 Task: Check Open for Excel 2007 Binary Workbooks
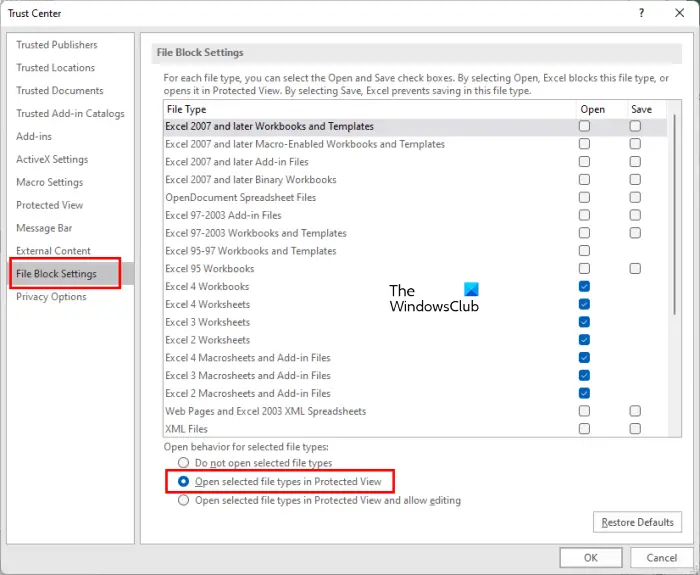tap(584, 179)
